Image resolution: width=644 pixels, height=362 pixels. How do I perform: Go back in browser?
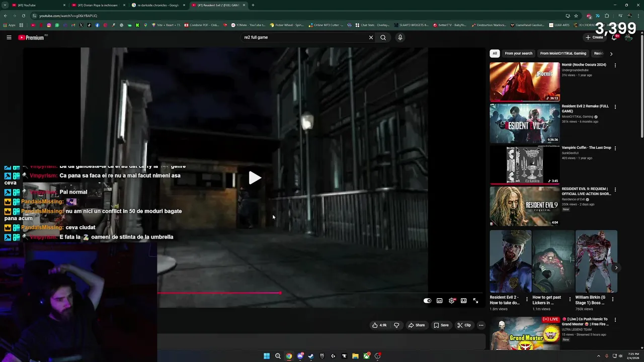(x=6, y=16)
